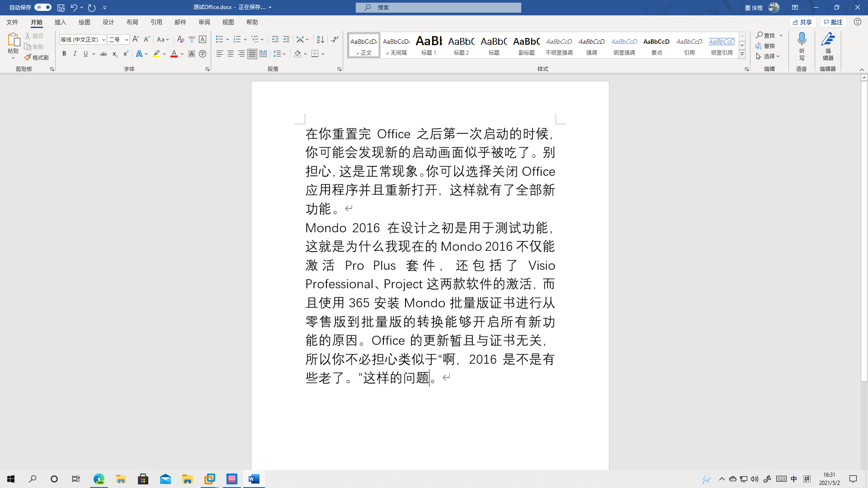Click the Save icon in title bar
The image size is (868, 488).
pyautogui.click(x=61, y=7)
